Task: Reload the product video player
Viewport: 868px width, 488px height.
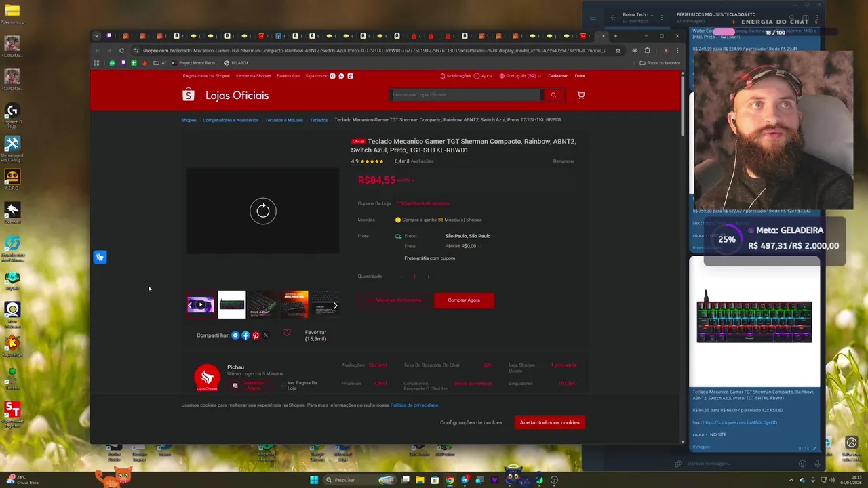Action: pyautogui.click(x=263, y=211)
